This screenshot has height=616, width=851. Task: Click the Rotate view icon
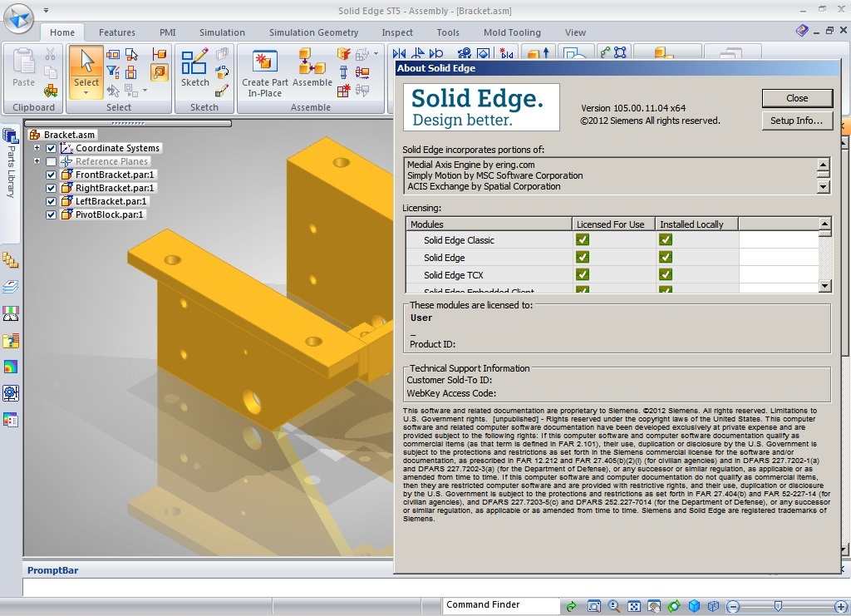pos(674,606)
